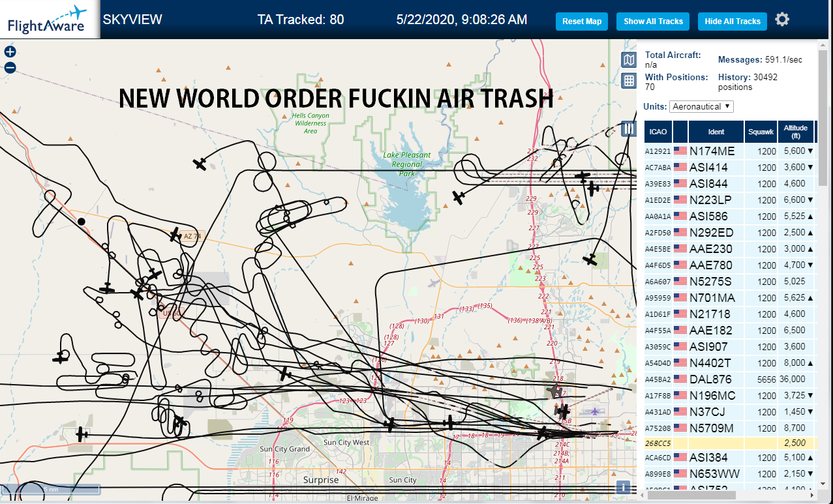Select the N5275S aircraft row
Viewport: 833px width, 504px height.
coord(731,282)
